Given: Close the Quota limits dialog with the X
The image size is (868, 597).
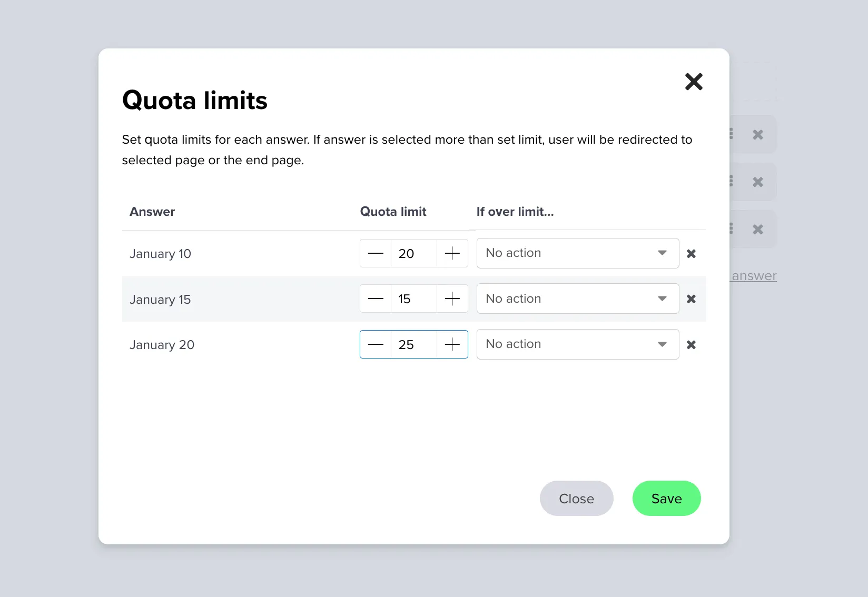Looking at the screenshot, I should [x=694, y=82].
